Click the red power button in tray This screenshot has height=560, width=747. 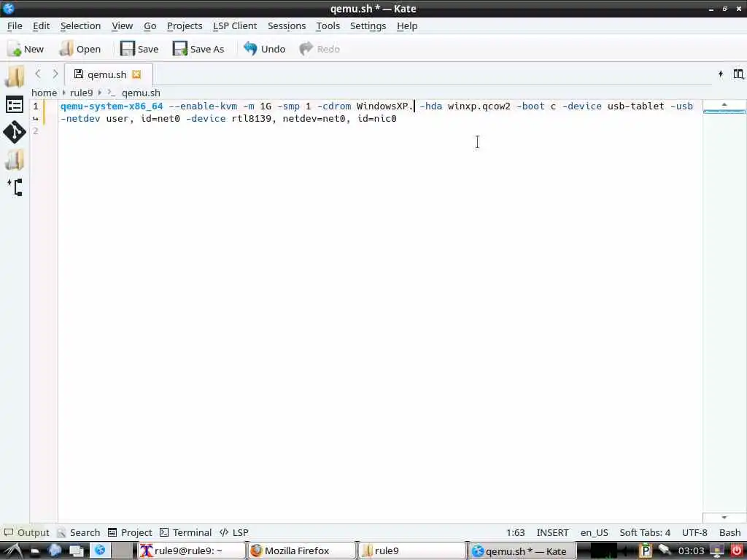pos(737,551)
